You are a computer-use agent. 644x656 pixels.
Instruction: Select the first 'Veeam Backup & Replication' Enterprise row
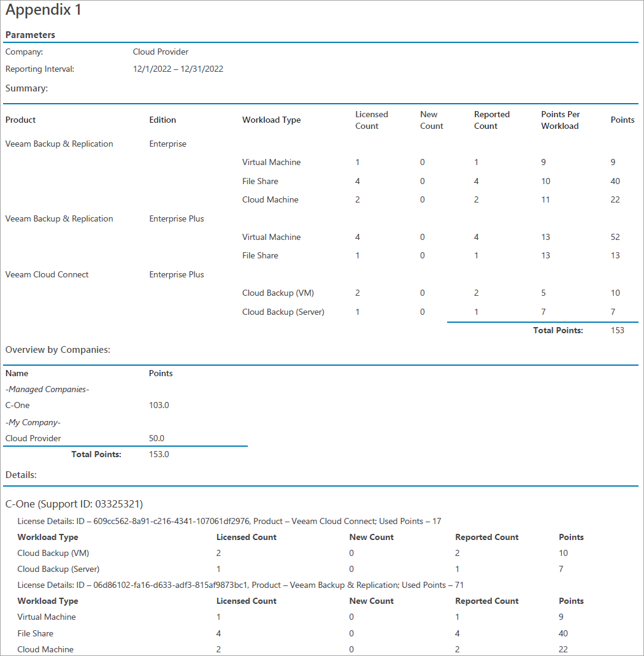click(59, 144)
